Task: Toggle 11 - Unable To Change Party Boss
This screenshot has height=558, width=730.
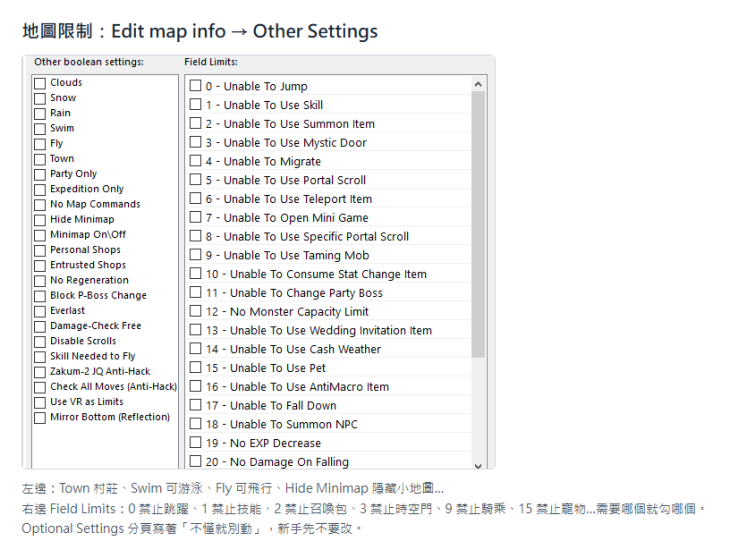Action: pos(196,292)
